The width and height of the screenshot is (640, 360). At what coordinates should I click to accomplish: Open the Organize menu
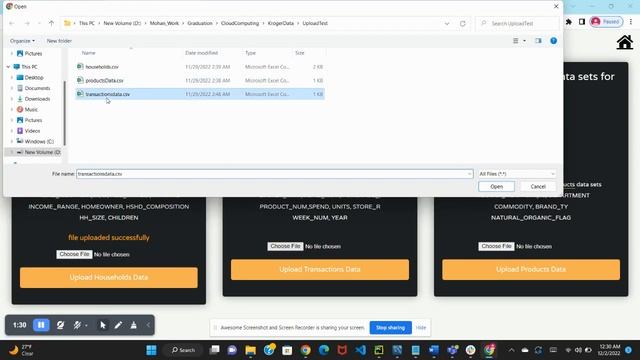22,41
